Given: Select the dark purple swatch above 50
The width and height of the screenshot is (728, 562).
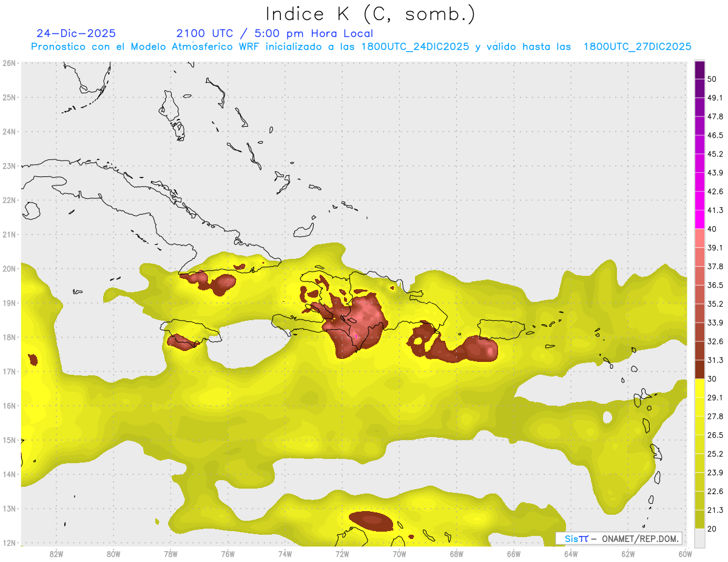Looking at the screenshot, I should pyautogui.click(x=699, y=70).
